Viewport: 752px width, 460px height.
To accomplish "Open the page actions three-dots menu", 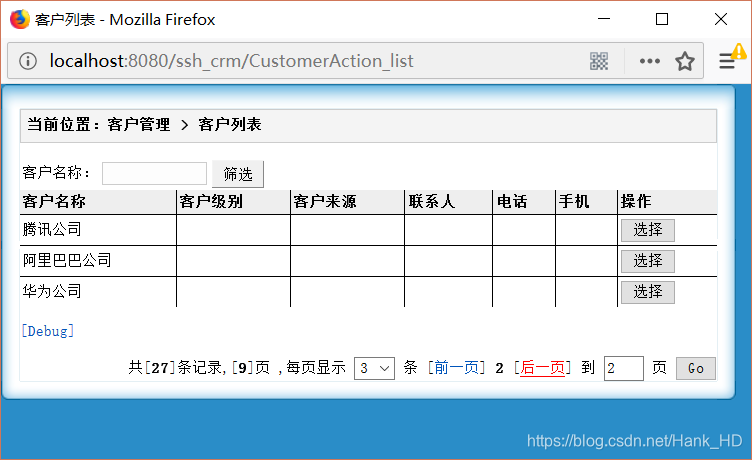I will [650, 61].
